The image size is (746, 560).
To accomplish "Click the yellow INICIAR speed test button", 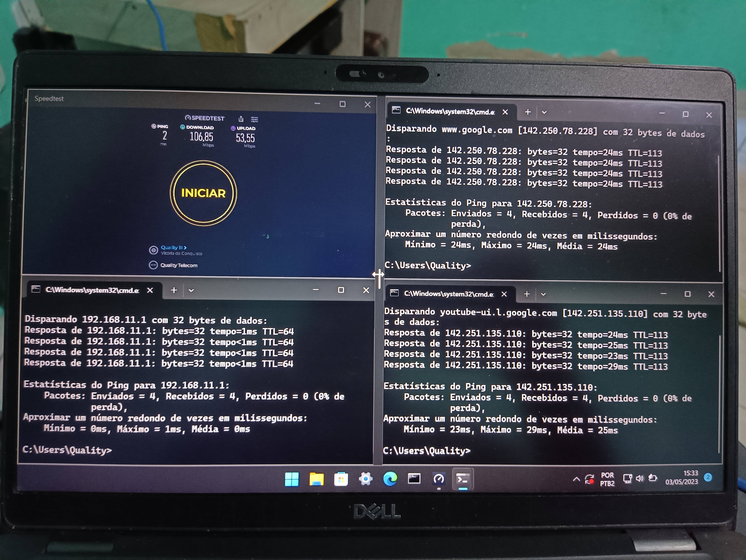I will [203, 193].
